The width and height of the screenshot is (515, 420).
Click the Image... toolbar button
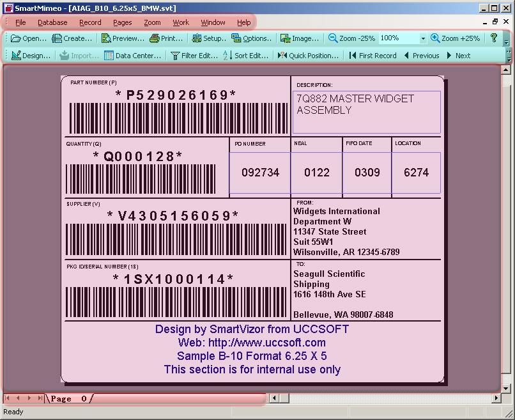coord(300,38)
